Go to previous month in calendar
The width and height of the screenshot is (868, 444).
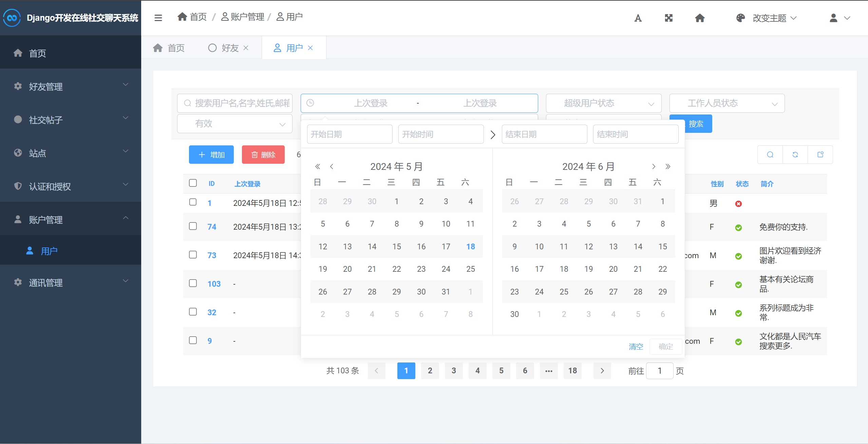click(x=332, y=166)
